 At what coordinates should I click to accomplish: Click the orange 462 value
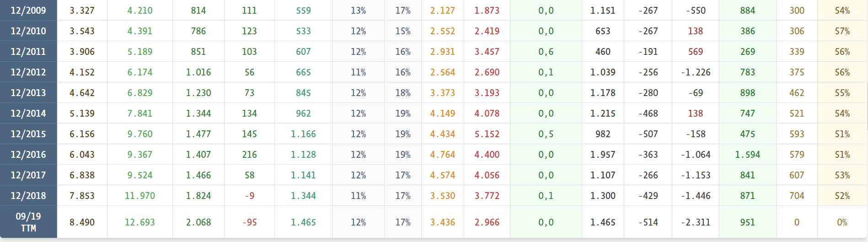tap(797, 93)
